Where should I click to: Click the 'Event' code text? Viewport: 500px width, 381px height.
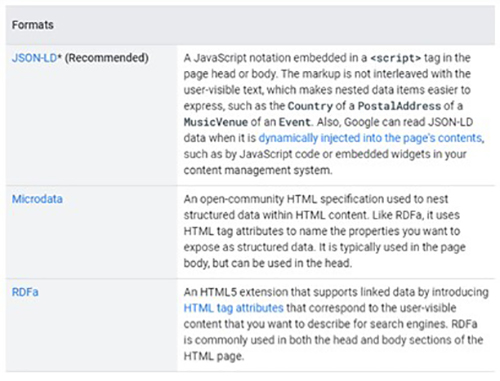point(295,122)
